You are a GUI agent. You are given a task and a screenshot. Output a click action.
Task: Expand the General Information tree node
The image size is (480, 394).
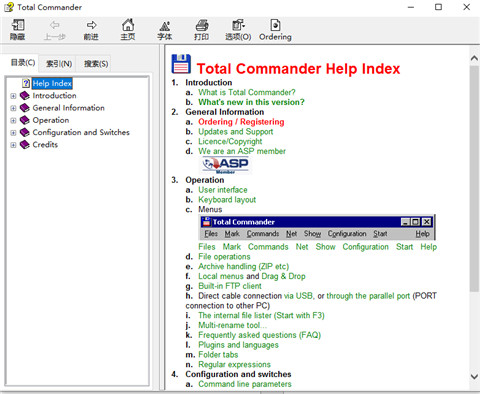13,108
